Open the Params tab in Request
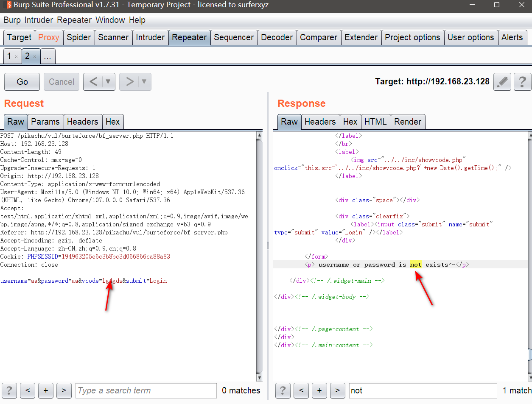The image size is (532, 404). [x=45, y=122]
